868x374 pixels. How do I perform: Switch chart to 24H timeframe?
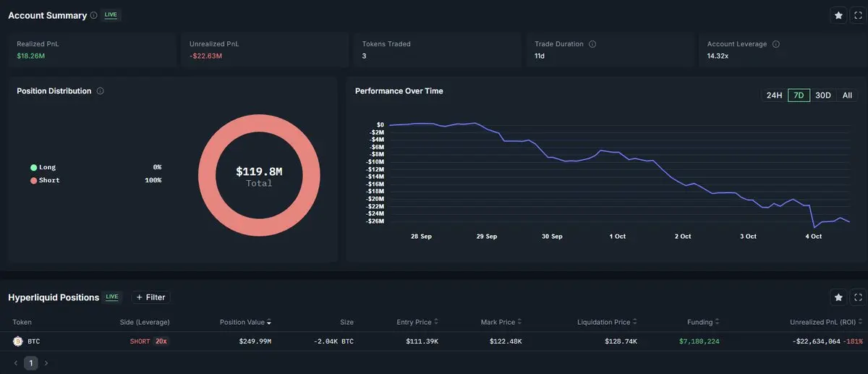click(774, 95)
